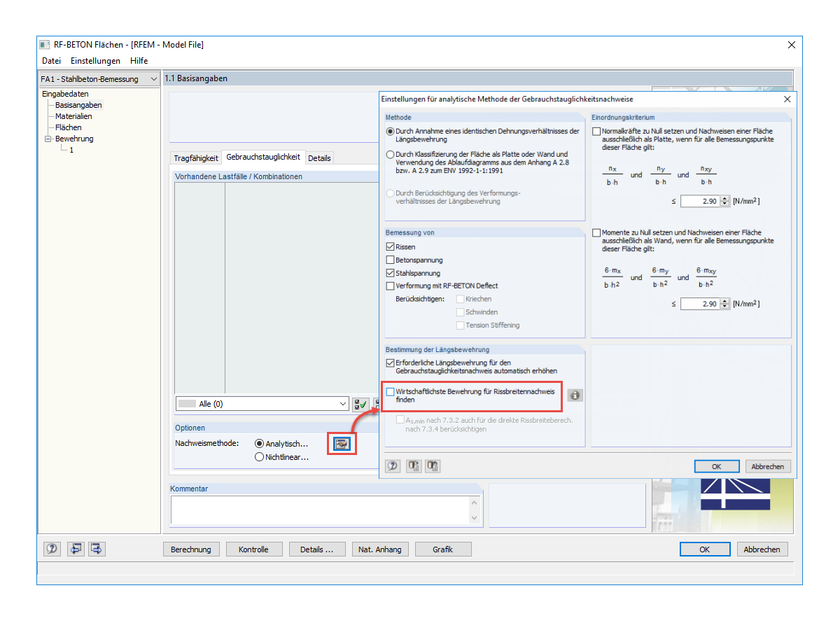Click Kommentar field scroll up arrow
Screen dimensions: 840x630
click(x=475, y=503)
